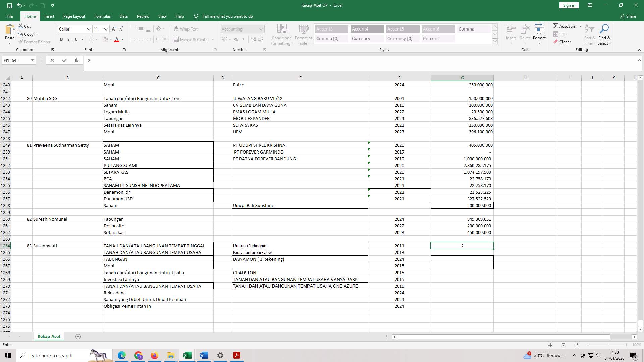
Task: Open the Fill Color dropdown arrow
Action: [x=111, y=39]
